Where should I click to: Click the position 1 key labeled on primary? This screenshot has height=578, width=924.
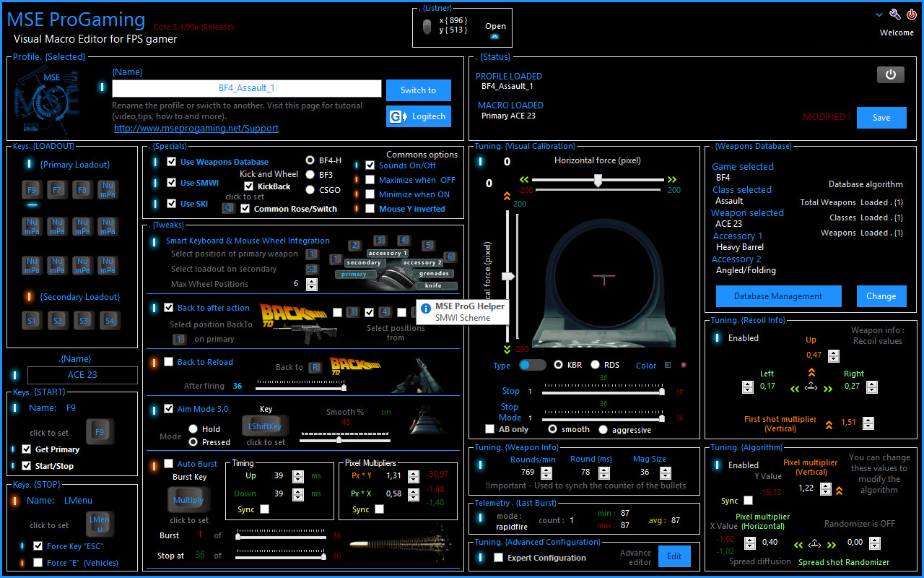click(179, 339)
